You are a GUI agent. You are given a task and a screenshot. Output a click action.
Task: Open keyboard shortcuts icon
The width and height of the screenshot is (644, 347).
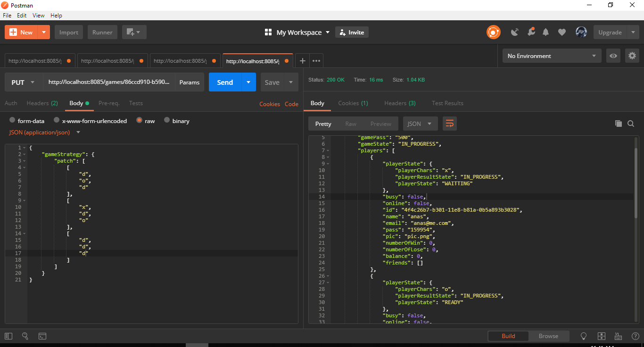tap(618, 336)
